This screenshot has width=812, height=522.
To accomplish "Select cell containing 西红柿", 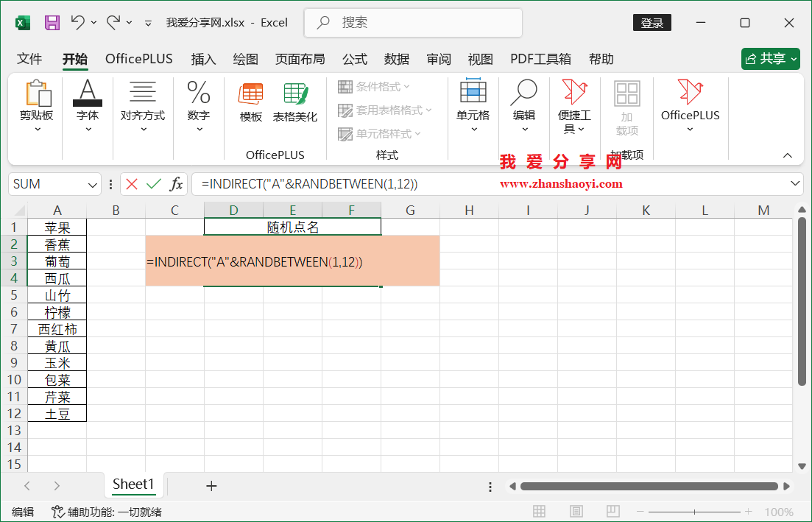I will (x=57, y=329).
